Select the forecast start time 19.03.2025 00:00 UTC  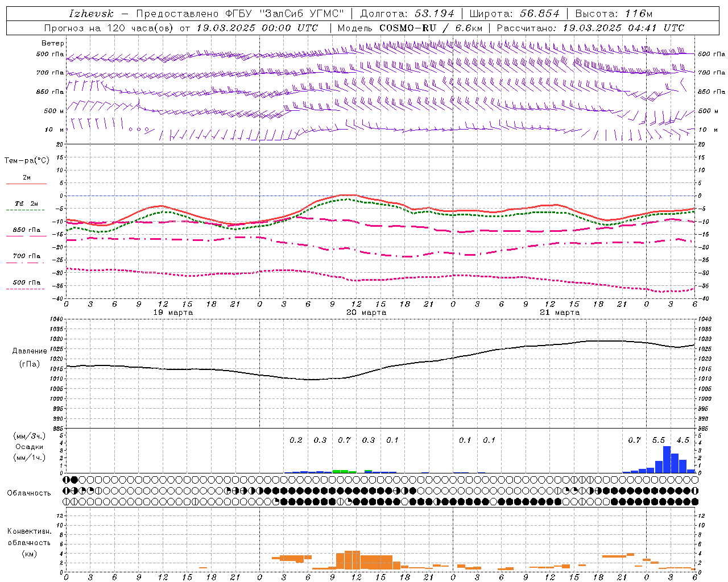coord(257,28)
